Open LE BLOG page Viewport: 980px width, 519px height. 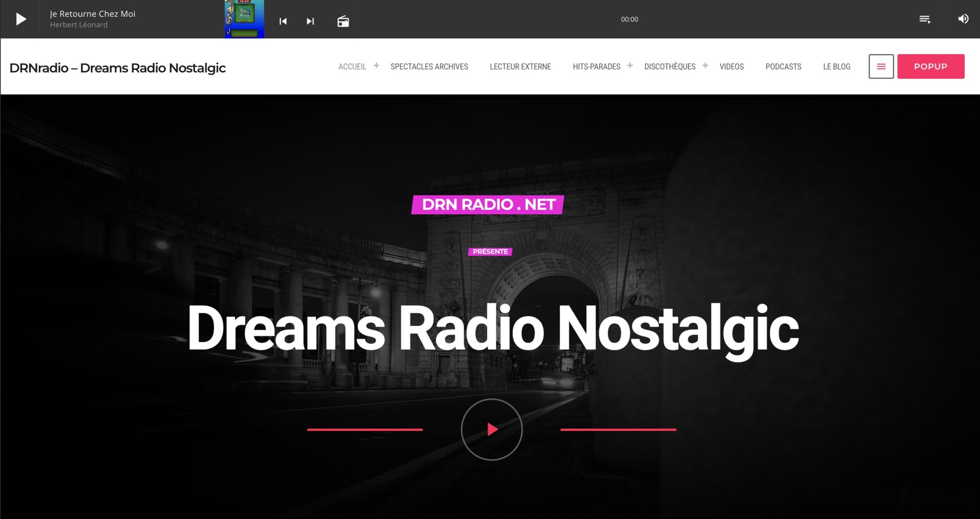point(836,66)
